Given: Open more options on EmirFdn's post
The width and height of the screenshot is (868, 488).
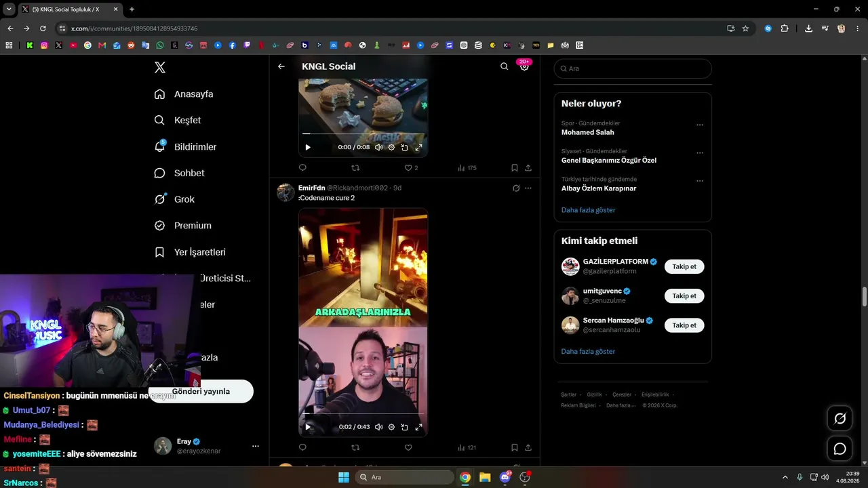Looking at the screenshot, I should [528, 188].
